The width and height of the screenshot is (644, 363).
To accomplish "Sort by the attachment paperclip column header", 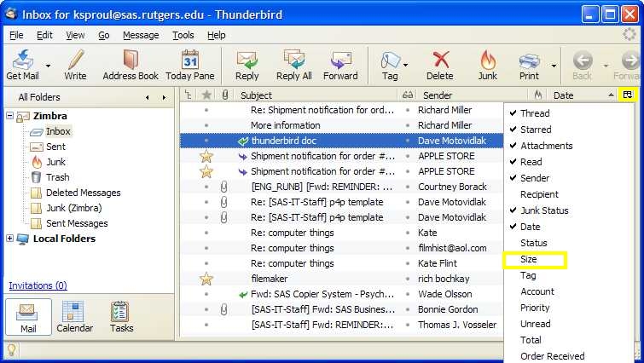I will pyautogui.click(x=224, y=95).
